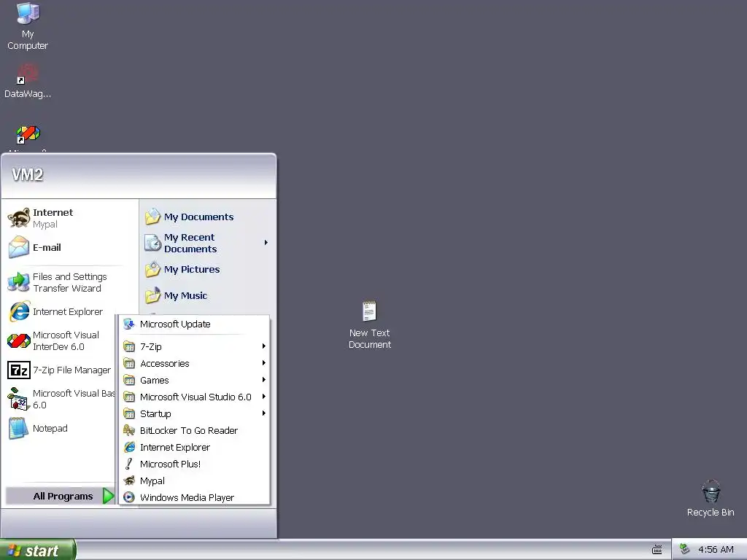Click "Files and Settings Transfer Wizard" text
The height and width of the screenshot is (560, 747).
(69, 282)
